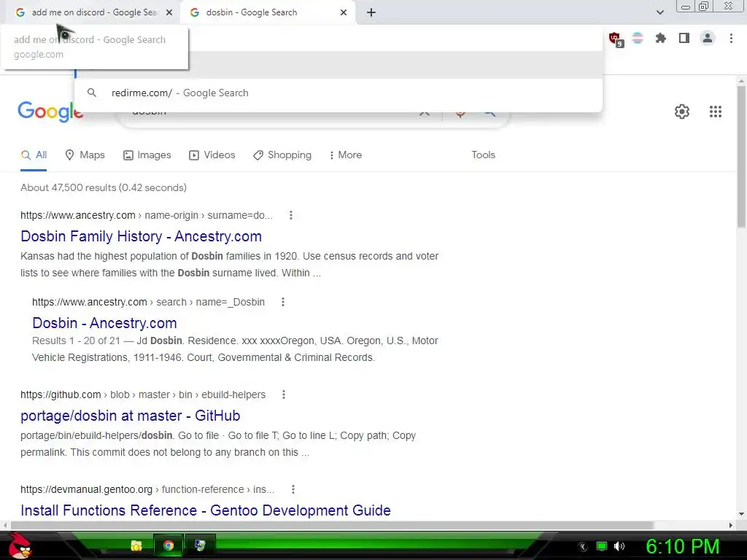Switch to Maps results
747x560 pixels.
(x=85, y=155)
